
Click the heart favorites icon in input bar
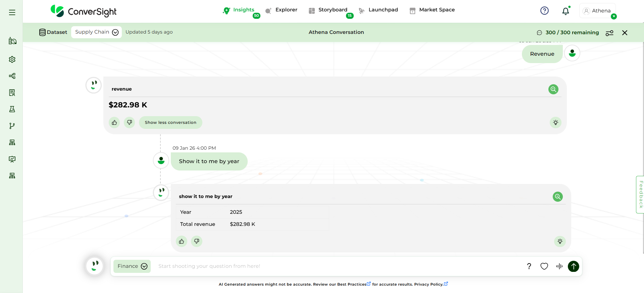click(x=544, y=266)
